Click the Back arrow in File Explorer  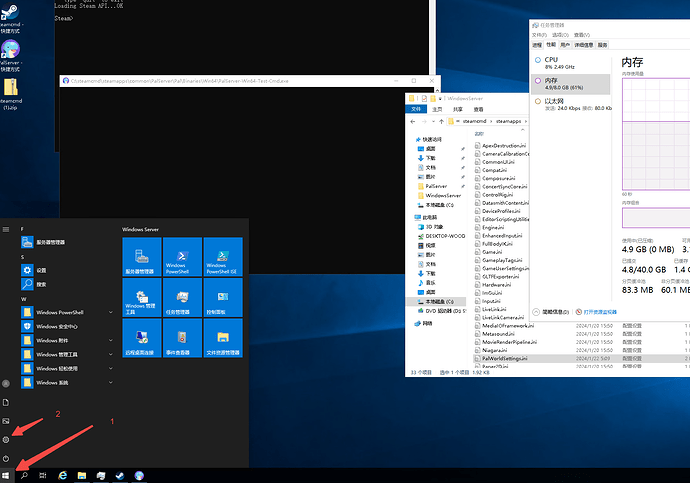coord(413,121)
